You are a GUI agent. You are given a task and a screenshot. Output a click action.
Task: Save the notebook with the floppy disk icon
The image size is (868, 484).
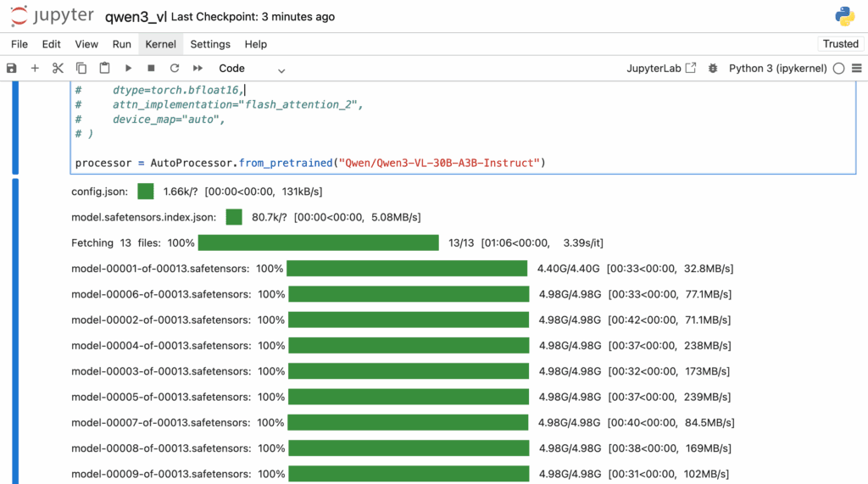[x=12, y=69]
